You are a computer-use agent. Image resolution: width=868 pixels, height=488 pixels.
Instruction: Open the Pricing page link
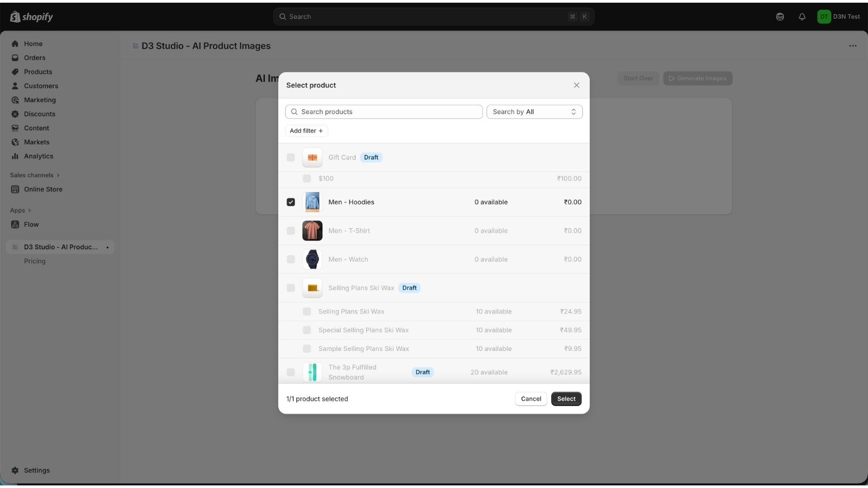click(35, 261)
